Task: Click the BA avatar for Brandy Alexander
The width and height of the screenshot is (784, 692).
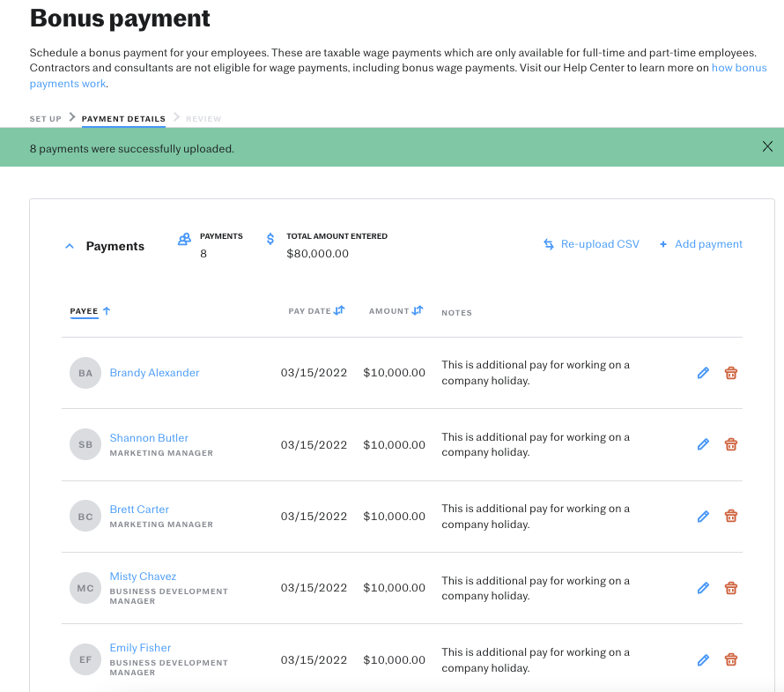Action: point(85,373)
